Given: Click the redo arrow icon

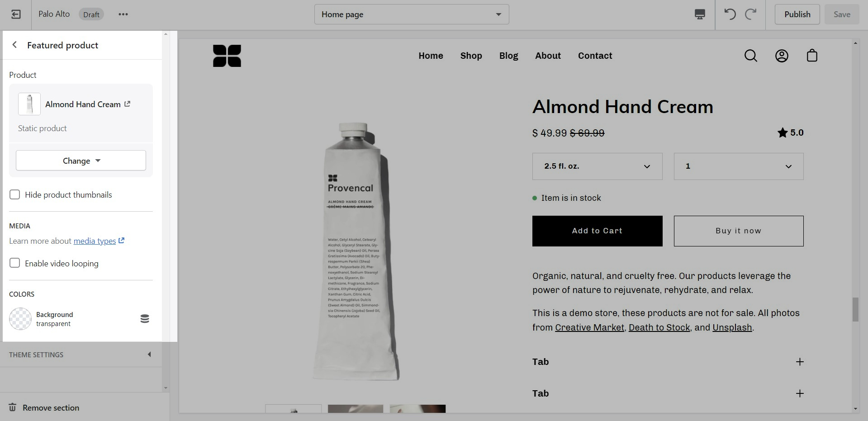Looking at the screenshot, I should [751, 14].
